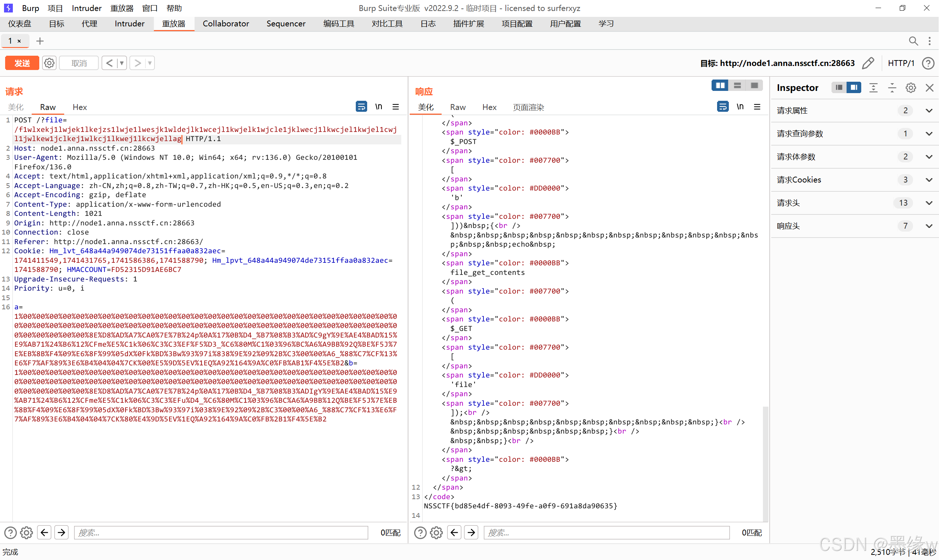
Task: Click the request search input field
Action: tap(221, 533)
